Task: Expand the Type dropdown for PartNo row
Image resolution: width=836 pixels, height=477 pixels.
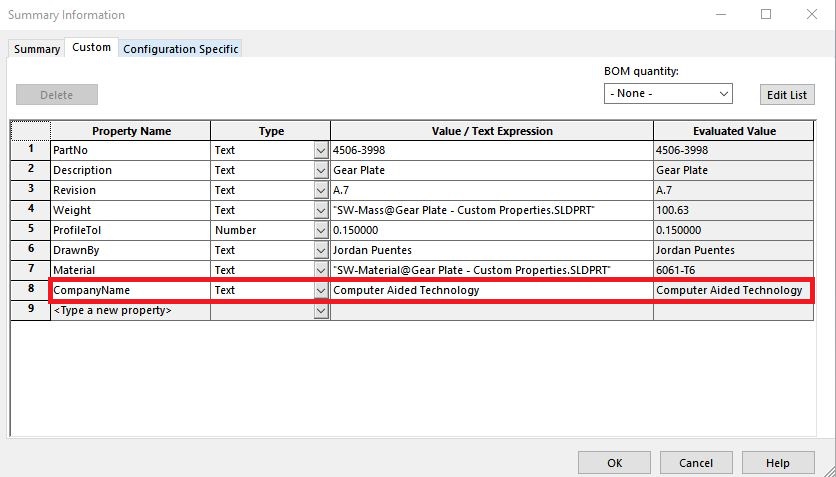Action: (x=320, y=151)
